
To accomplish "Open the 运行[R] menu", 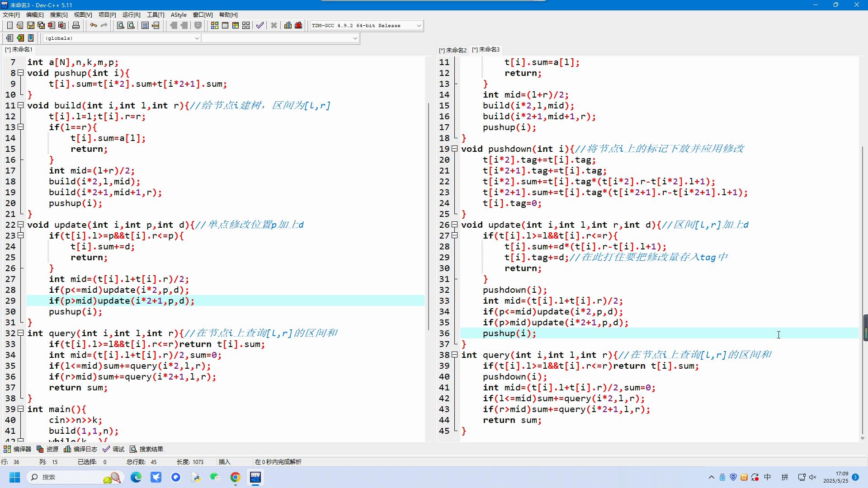I will (x=131, y=15).
